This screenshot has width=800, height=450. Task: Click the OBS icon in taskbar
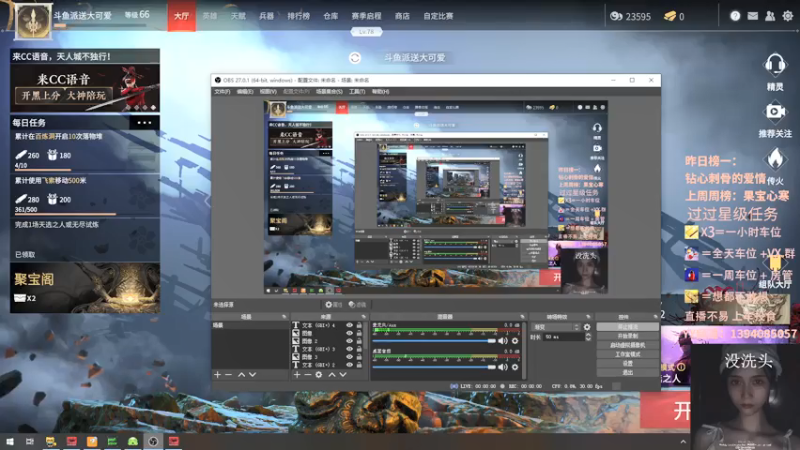point(153,441)
